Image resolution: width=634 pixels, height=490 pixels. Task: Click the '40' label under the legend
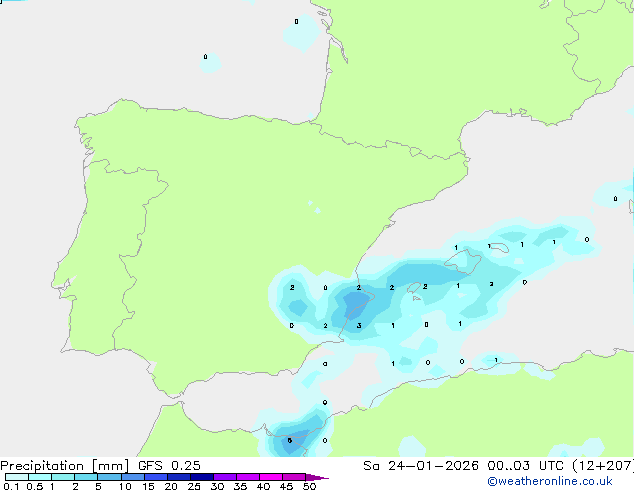pyautogui.click(x=263, y=486)
